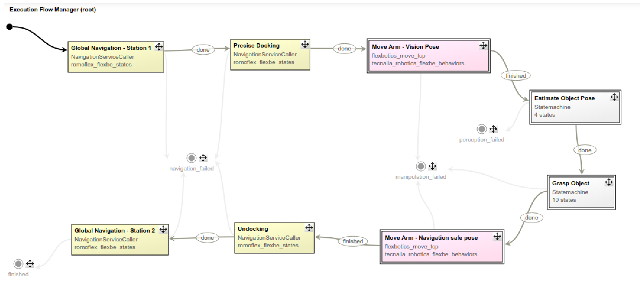The width and height of the screenshot is (644, 283).
Task: Click move handle of Global Navigation - Station 2
Action: point(163,229)
